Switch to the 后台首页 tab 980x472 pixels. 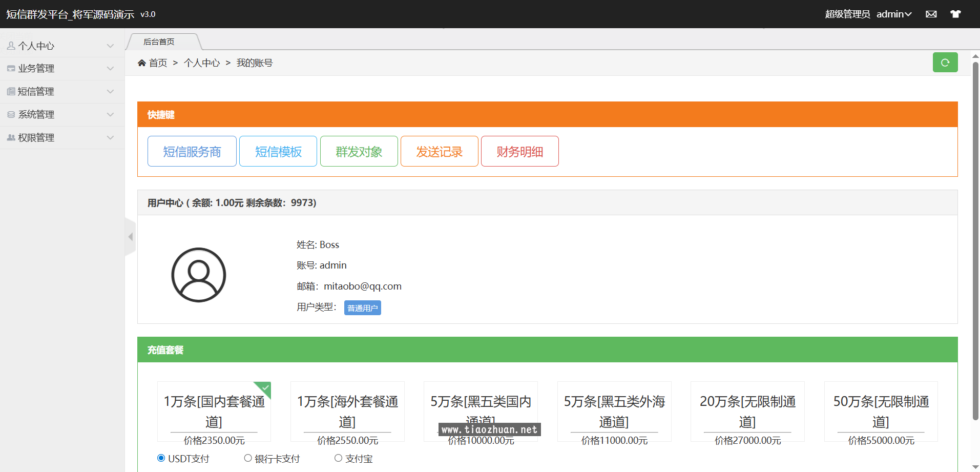tap(158, 42)
